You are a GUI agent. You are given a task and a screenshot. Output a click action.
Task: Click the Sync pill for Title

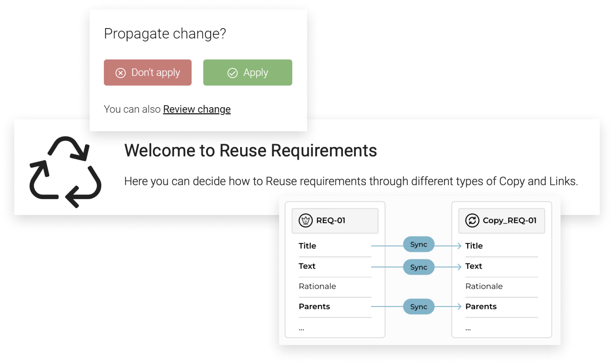419,244
